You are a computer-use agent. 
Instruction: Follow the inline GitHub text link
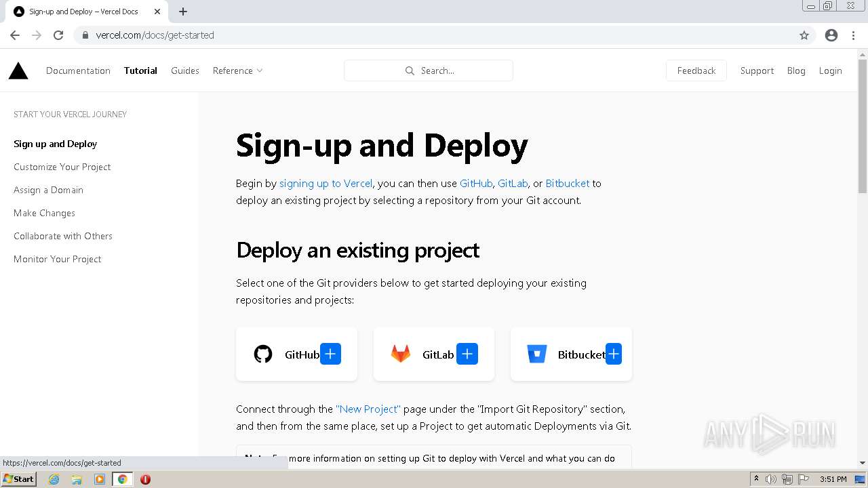476,183
